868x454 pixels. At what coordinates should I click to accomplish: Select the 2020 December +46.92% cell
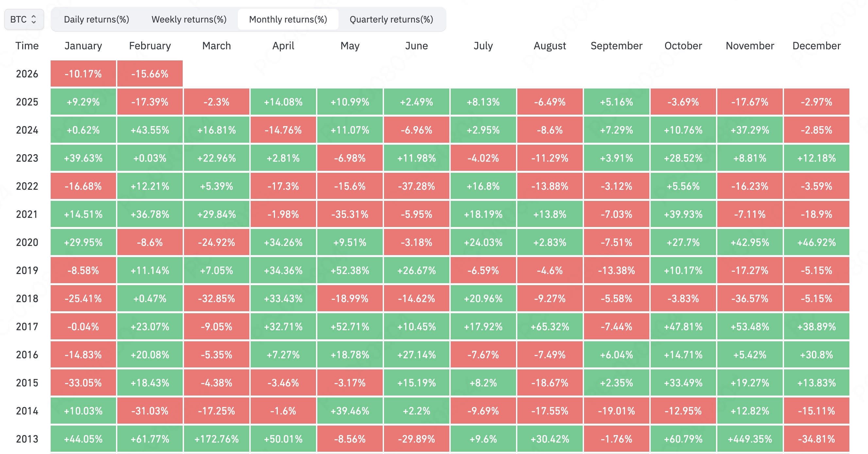click(816, 242)
